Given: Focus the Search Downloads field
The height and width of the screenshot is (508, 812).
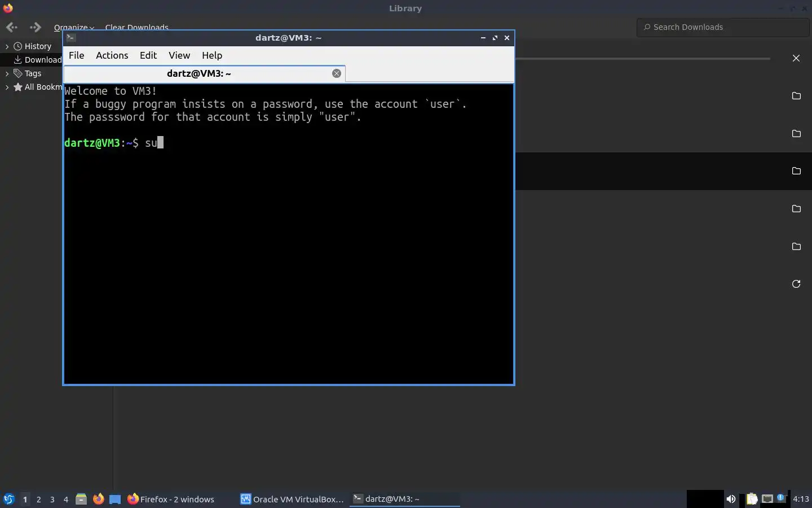Looking at the screenshot, I should pos(723,27).
